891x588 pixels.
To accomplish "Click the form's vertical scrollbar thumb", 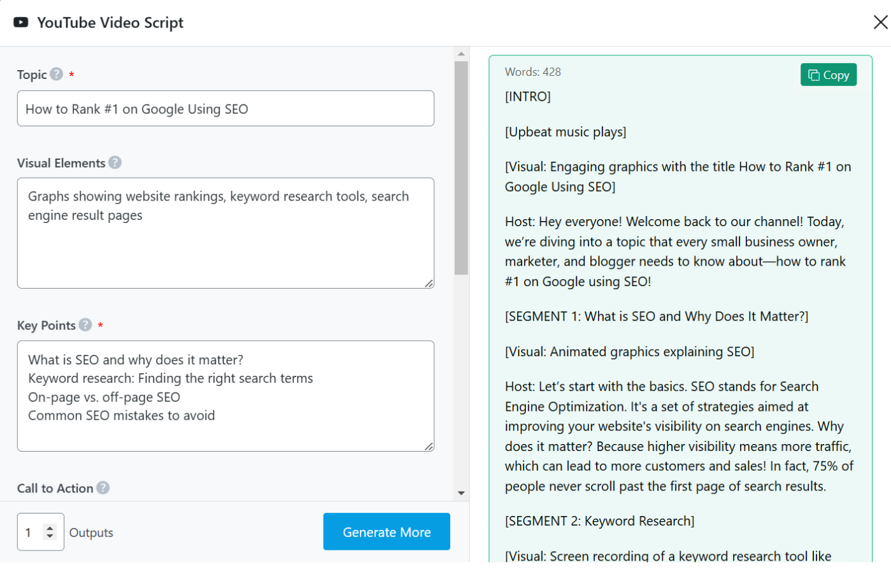I will click(461, 168).
